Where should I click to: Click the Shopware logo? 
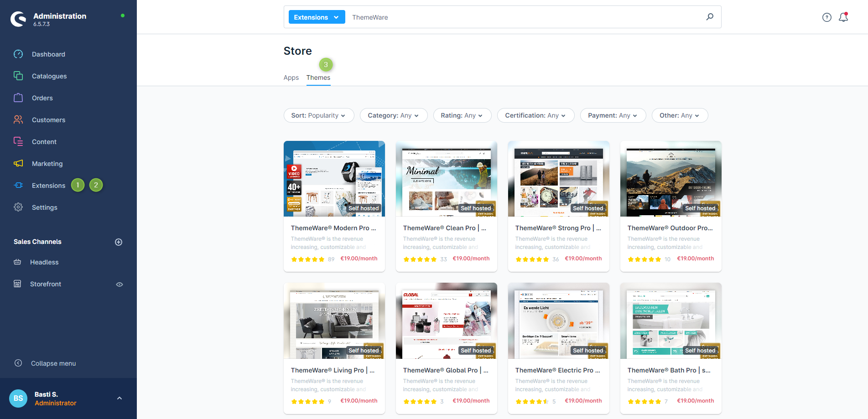19,19
